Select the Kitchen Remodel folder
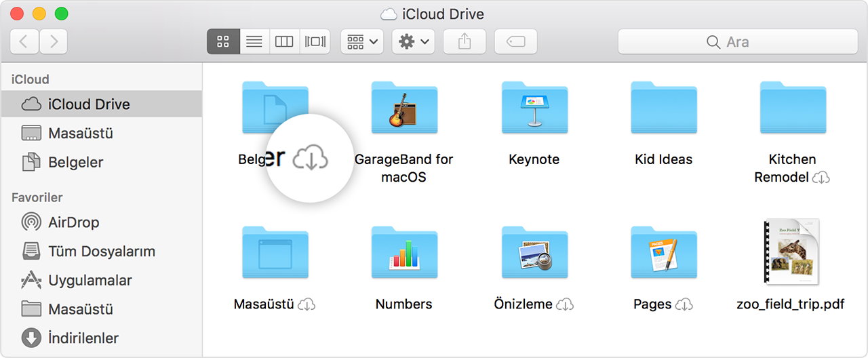The height and width of the screenshot is (358, 868). pos(793,107)
